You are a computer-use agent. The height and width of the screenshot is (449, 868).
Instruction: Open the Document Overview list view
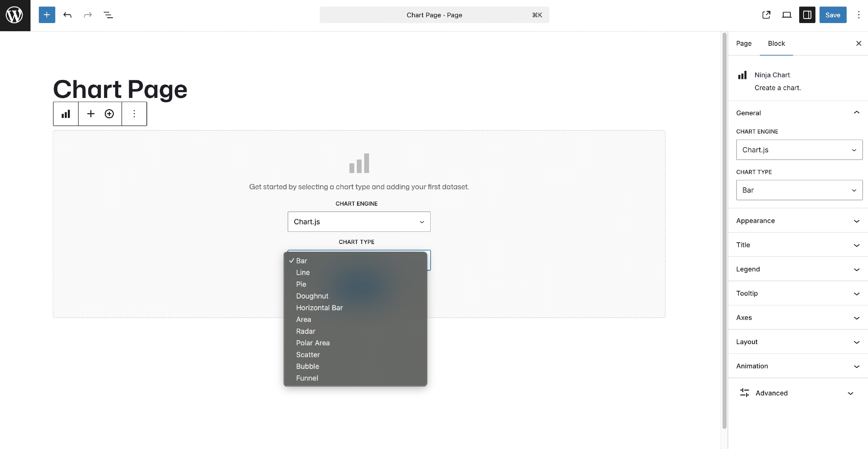[108, 15]
